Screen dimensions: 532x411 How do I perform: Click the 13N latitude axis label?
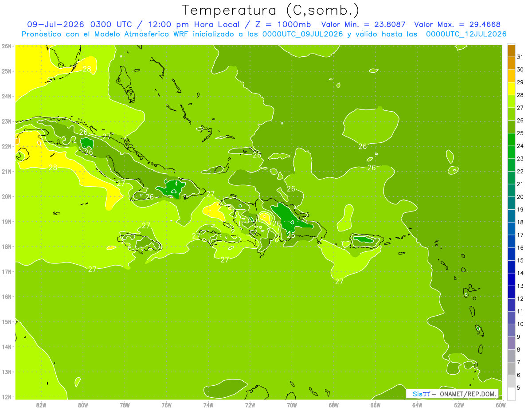[6, 372]
